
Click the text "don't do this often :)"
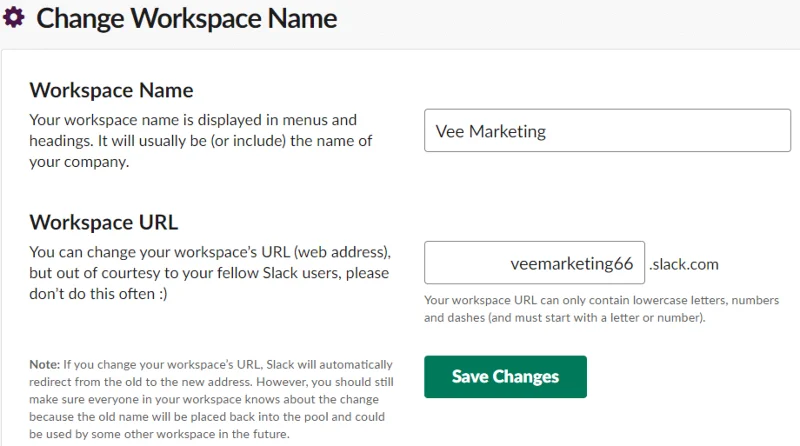tap(98, 294)
